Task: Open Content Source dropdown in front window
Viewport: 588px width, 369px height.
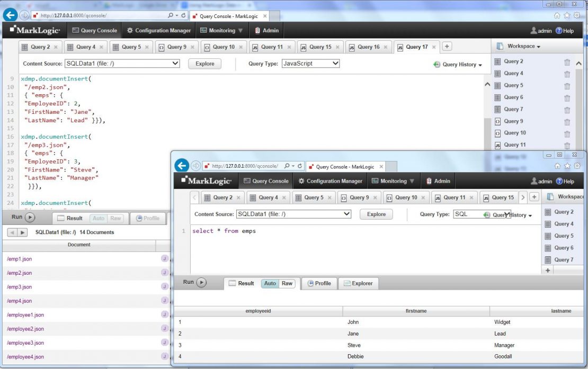Action: click(293, 214)
